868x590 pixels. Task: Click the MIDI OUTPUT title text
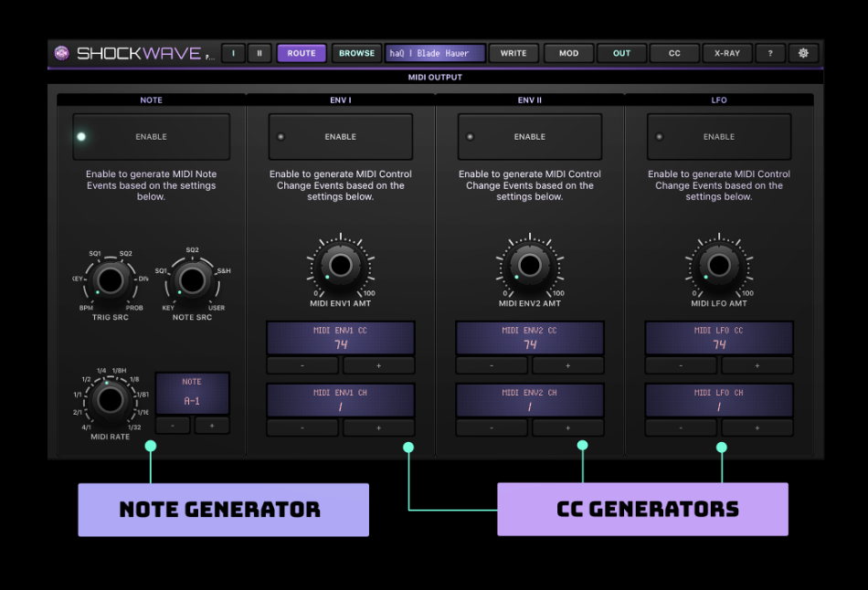point(435,78)
